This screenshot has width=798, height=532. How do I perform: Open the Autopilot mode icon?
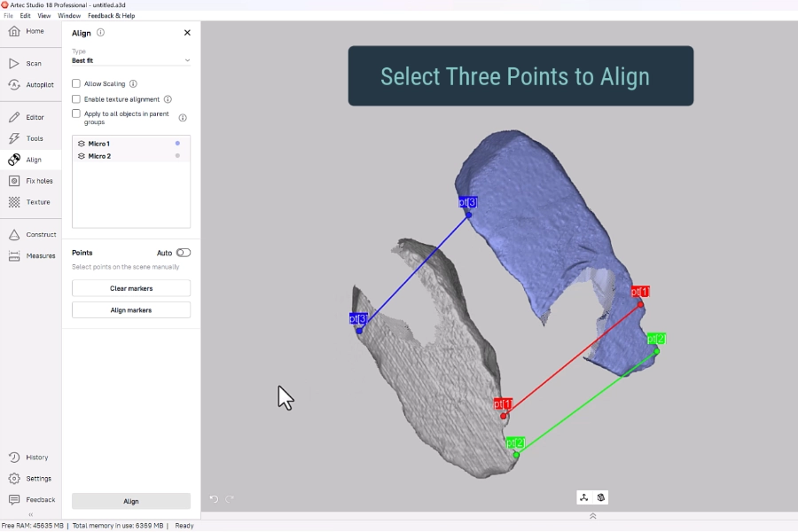14,85
